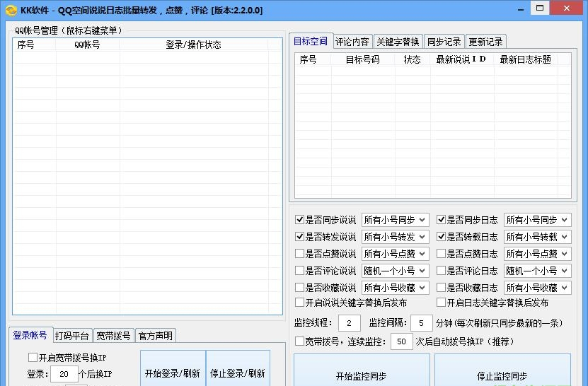
Task: Toggle the 是否同步日志 checkbox
Action: (x=441, y=220)
